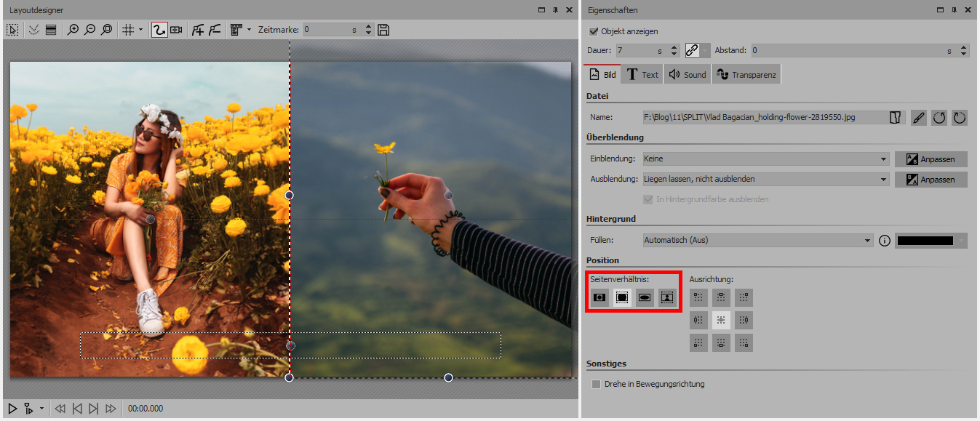Rotate image counterclockwise
This screenshot has width=980, height=421.
pyautogui.click(x=939, y=117)
